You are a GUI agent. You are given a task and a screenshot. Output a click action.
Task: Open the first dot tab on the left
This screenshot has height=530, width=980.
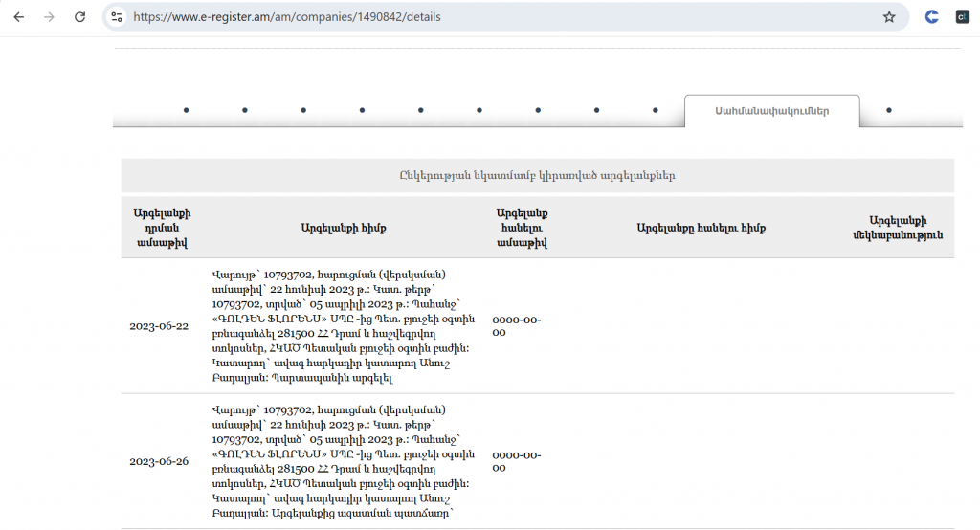[x=186, y=111]
